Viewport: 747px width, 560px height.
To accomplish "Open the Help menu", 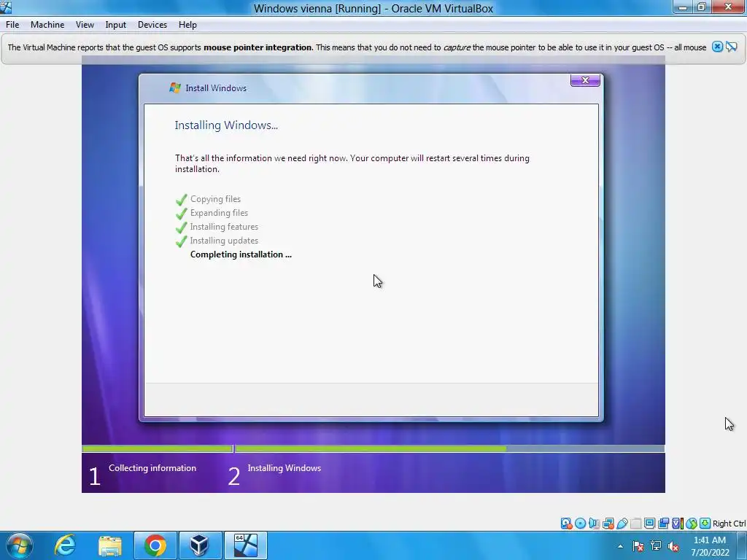I will [187, 25].
